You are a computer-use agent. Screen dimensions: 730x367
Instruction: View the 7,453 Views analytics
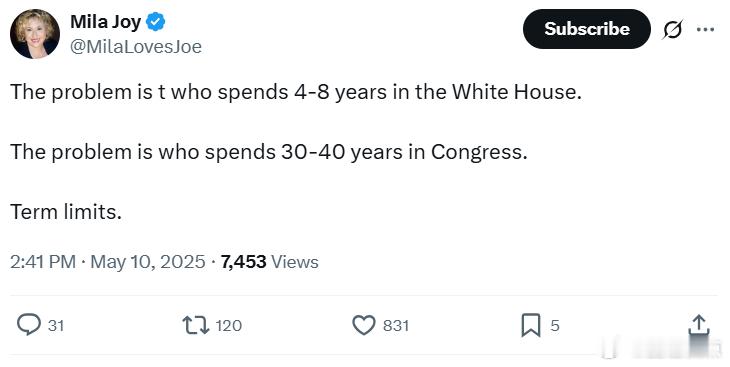coord(270,262)
